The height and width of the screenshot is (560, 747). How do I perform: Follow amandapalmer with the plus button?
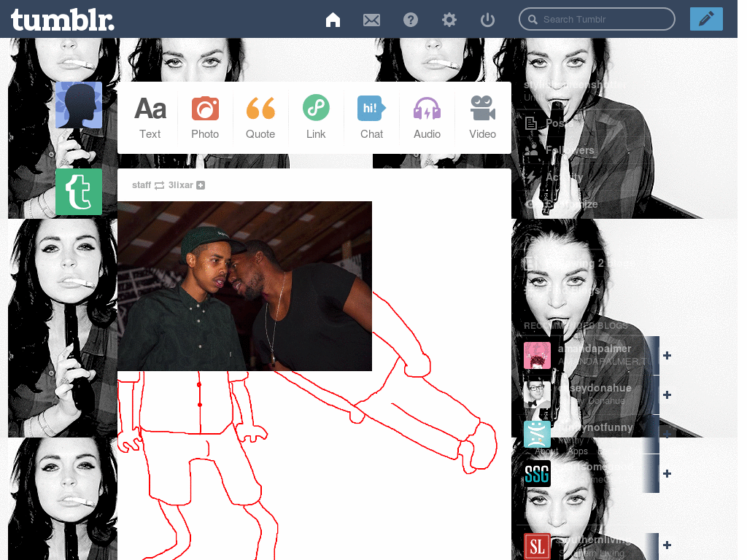tap(667, 355)
